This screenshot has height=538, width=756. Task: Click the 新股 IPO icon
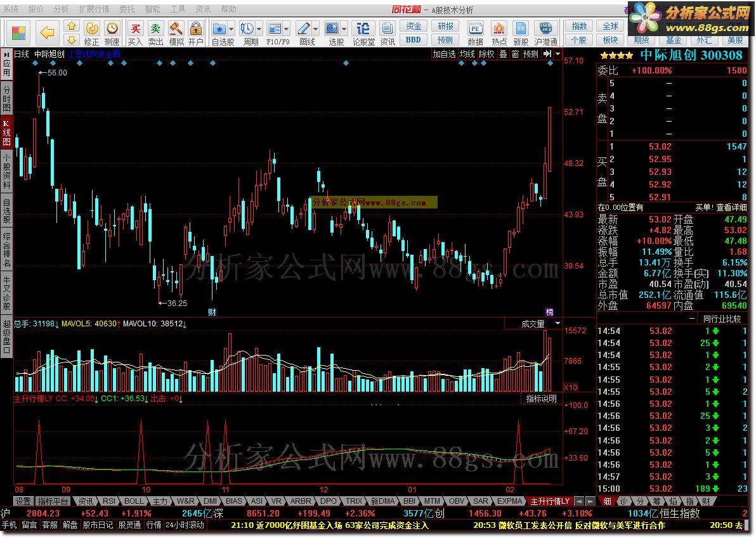click(521, 29)
